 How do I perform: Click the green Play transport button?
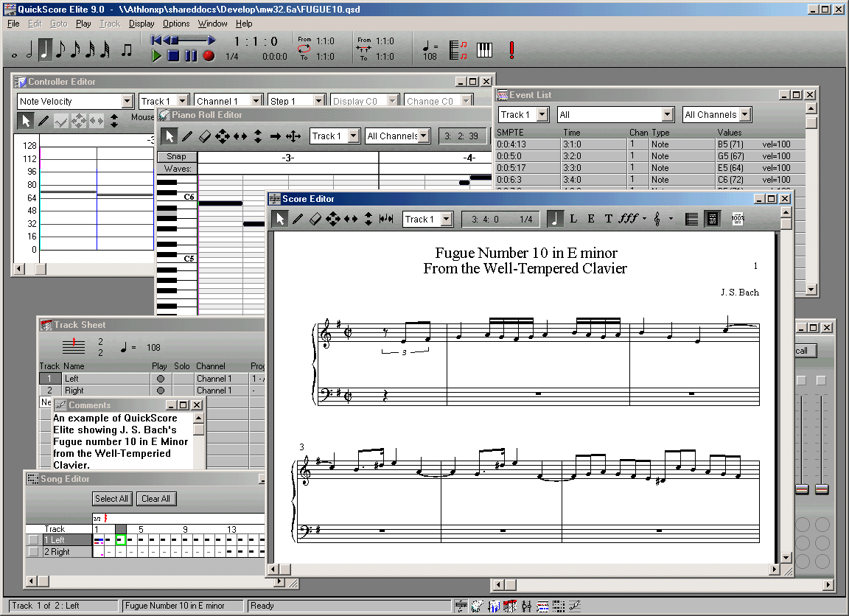[156, 56]
